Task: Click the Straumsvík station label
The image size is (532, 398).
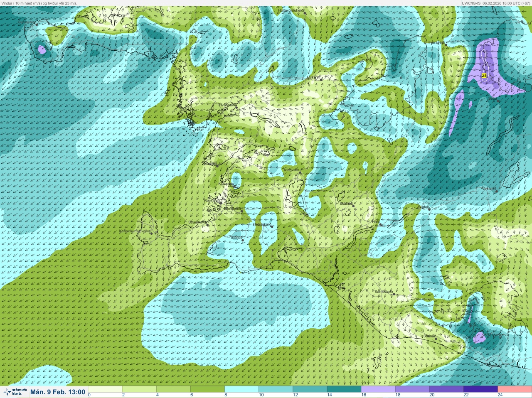Action: coord(197,222)
